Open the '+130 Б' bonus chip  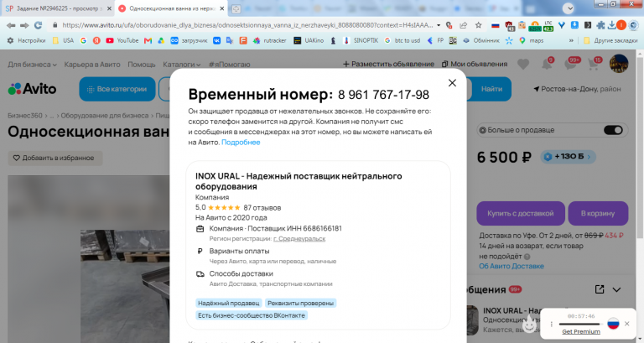568,157
